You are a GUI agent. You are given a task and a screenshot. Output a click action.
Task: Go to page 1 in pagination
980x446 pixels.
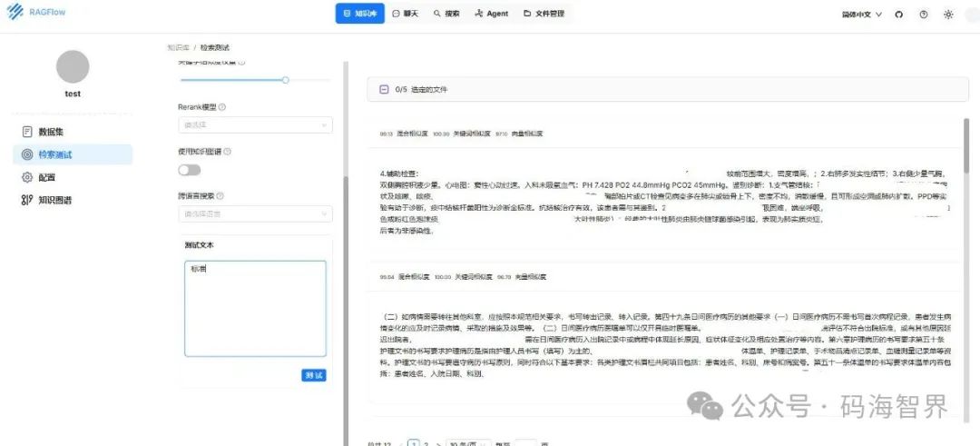click(413, 443)
